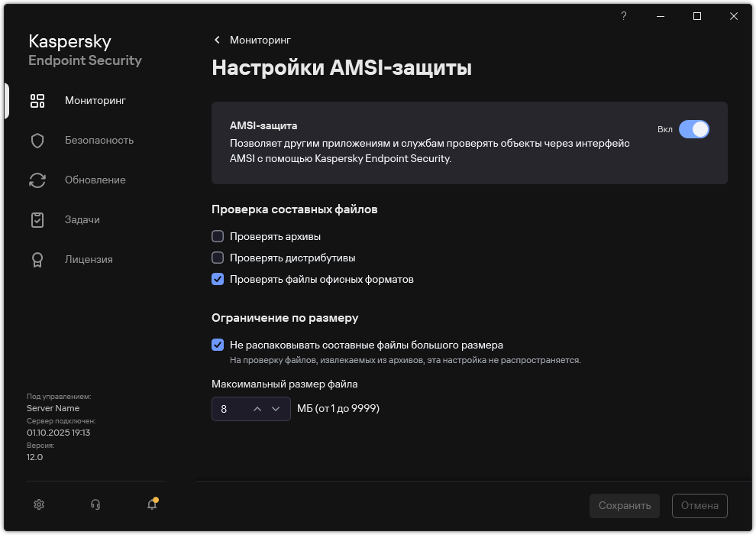756x535 pixels.
Task: Click the Отмена button
Action: (x=698, y=505)
